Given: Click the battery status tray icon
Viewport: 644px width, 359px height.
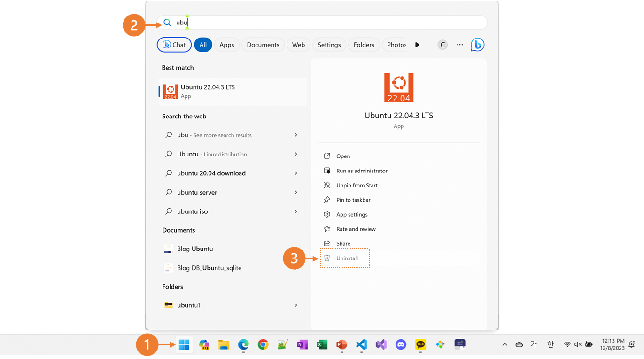Looking at the screenshot, I should click(x=589, y=344).
